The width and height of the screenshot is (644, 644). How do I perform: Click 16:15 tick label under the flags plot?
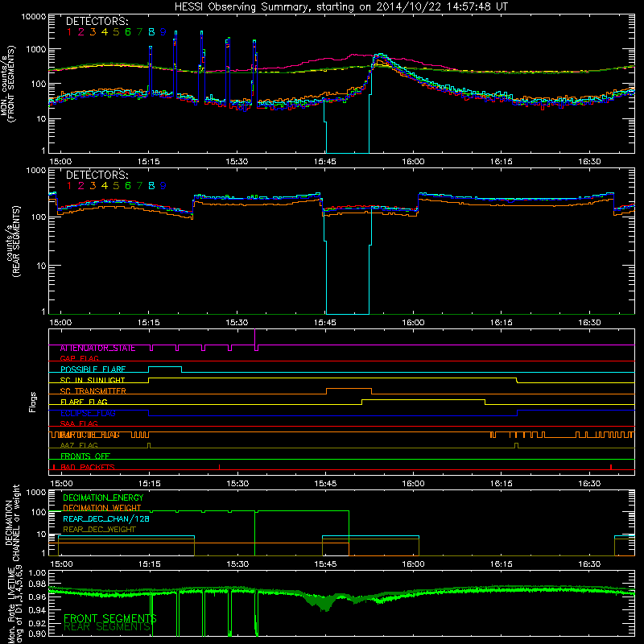tap(502, 484)
